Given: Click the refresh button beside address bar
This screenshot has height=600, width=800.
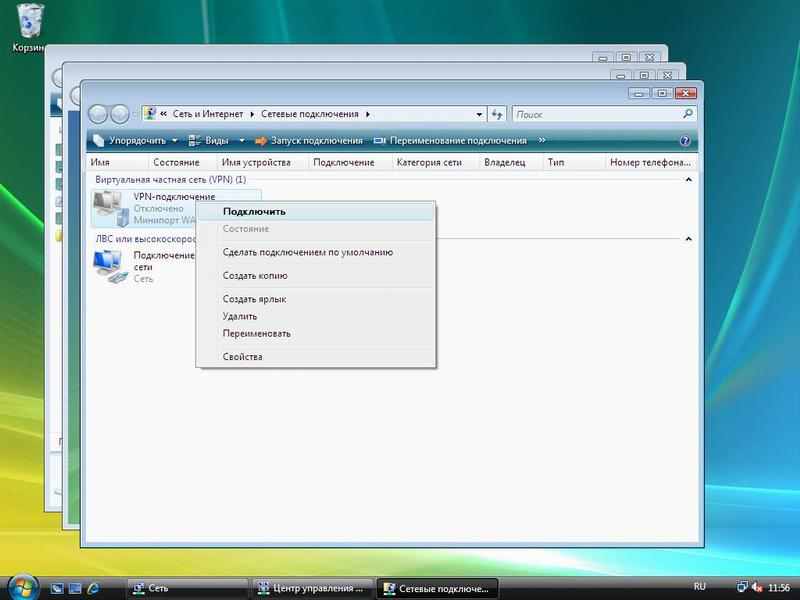Looking at the screenshot, I should click(497, 114).
